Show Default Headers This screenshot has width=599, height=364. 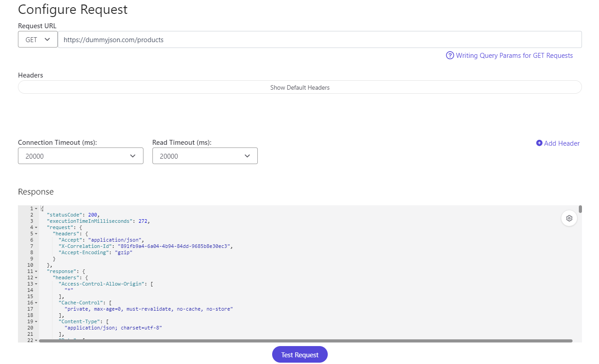(300, 87)
